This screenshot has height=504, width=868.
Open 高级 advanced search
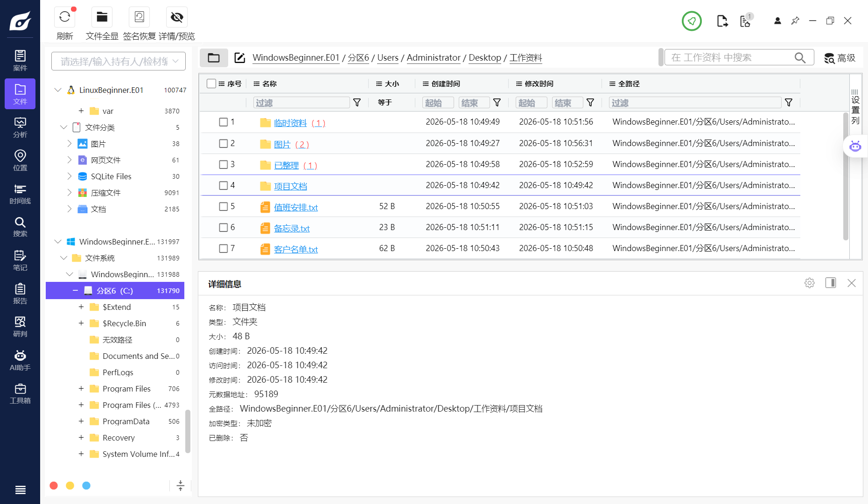click(x=840, y=58)
